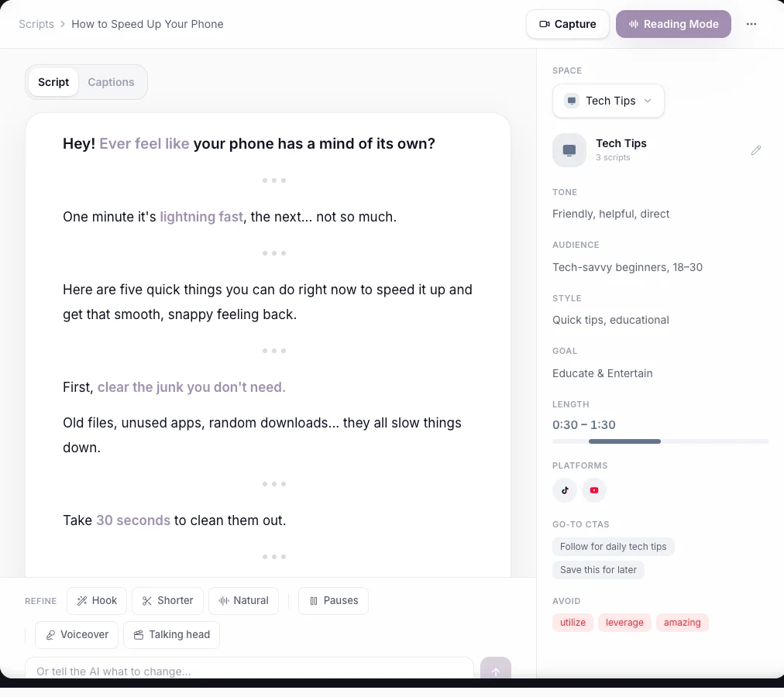This screenshot has height=697, width=784.
Task: Click the highlighted phrase '30 seconds'
Action: tap(133, 520)
